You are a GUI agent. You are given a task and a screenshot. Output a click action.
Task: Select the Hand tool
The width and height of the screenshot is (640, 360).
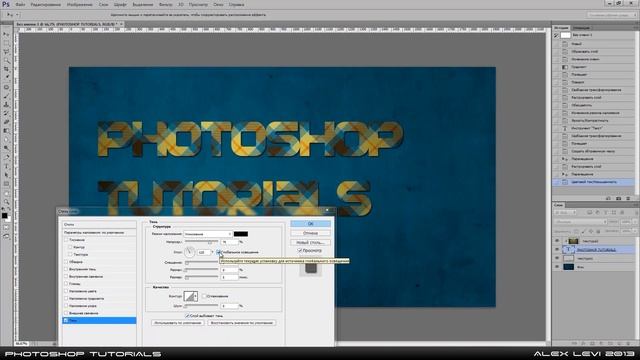pyautogui.click(x=6, y=193)
